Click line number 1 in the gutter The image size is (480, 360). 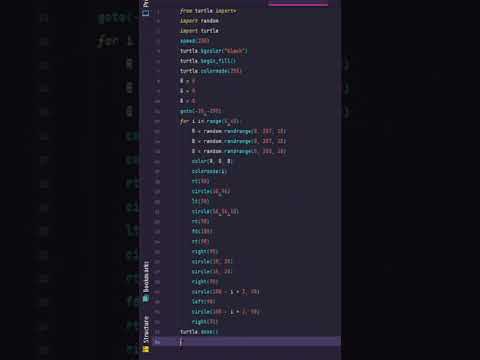[158, 11]
